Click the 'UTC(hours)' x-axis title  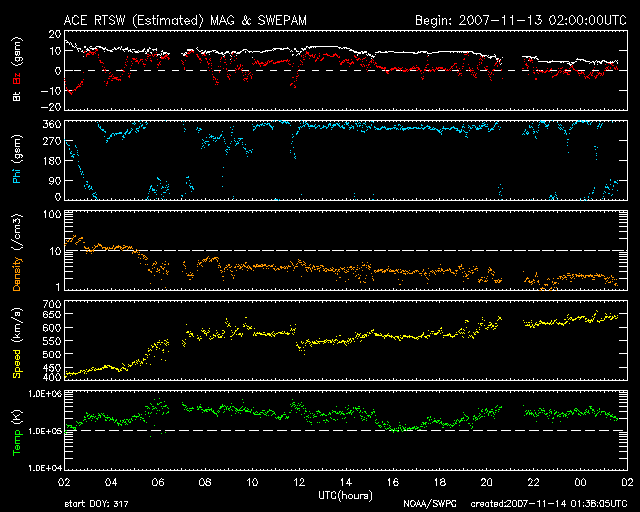[x=345, y=496]
